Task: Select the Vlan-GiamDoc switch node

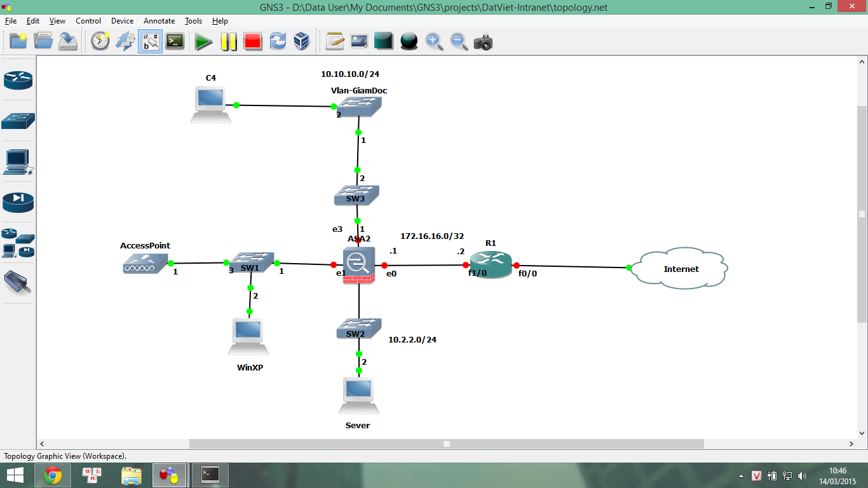Action: tap(359, 106)
